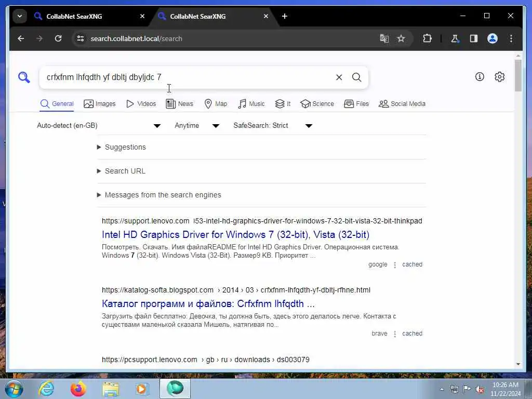Bookmark this page with star icon

point(401,38)
